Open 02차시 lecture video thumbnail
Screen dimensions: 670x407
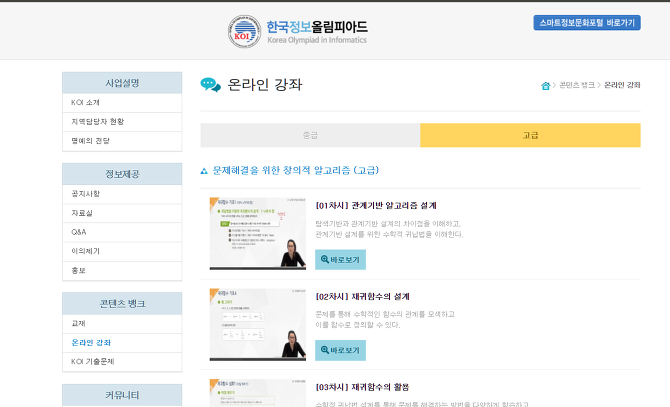pyautogui.click(x=258, y=325)
